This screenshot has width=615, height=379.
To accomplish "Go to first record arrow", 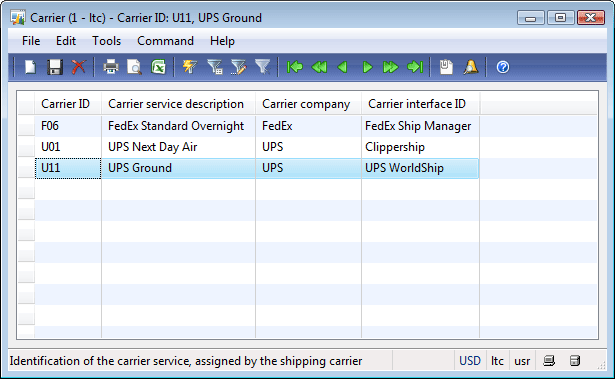I will tap(295, 67).
